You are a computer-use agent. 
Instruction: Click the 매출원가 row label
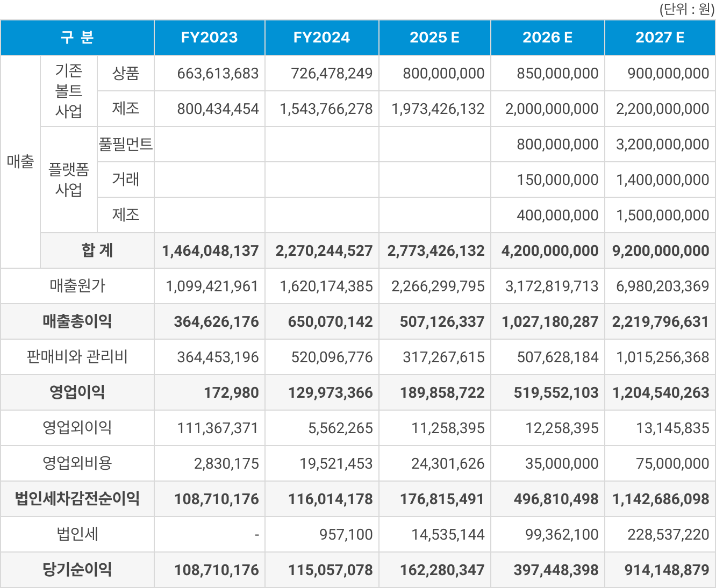coord(77,286)
